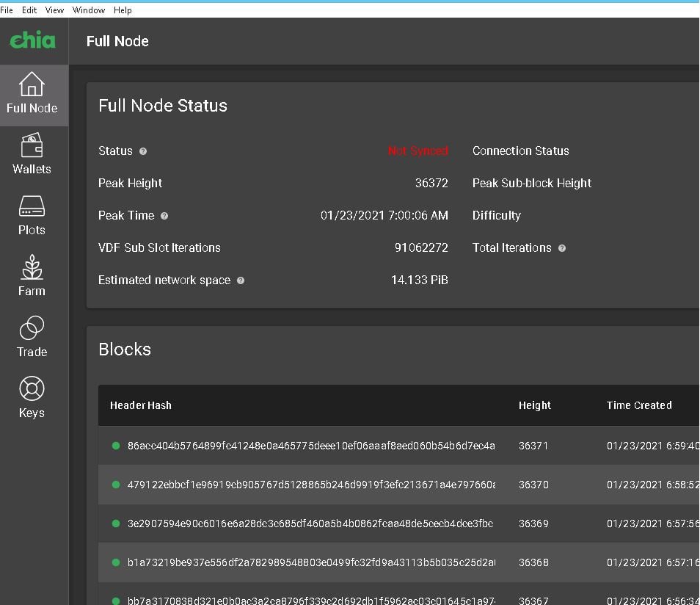Click green status dot of block 36369

(x=116, y=524)
